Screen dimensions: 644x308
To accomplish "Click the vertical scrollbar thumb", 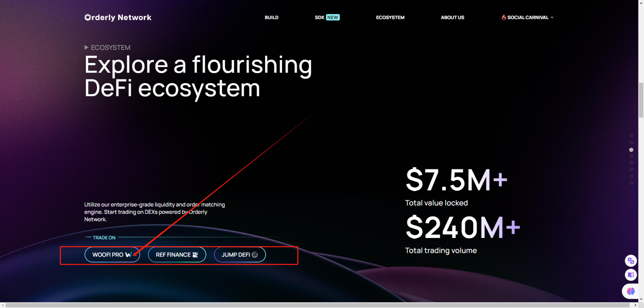I will (641, 100).
